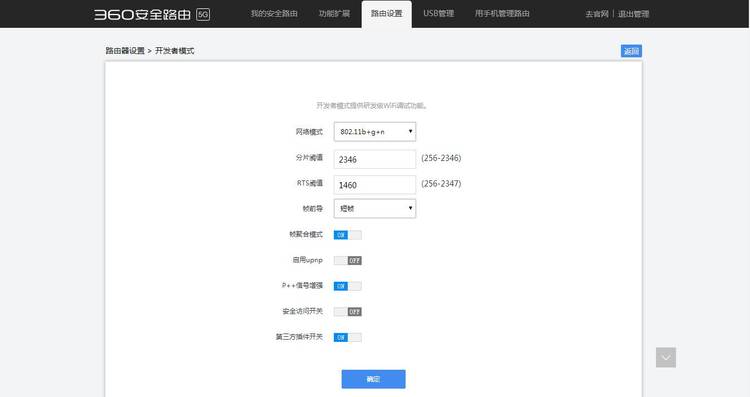This screenshot has width=750, height=397.
Task: Enable the 启用upnp switch
Action: [348, 261]
